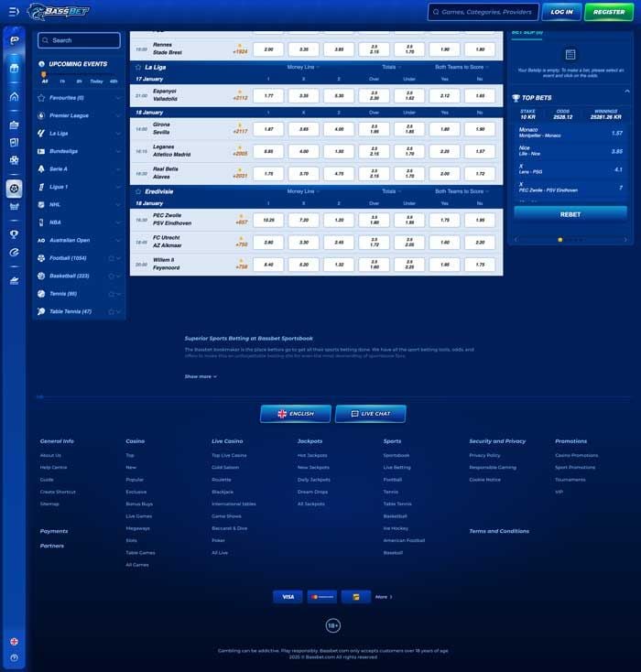This screenshot has width=641, height=672.
Task: Open the hamburger menu in the header
Action: tap(13, 12)
